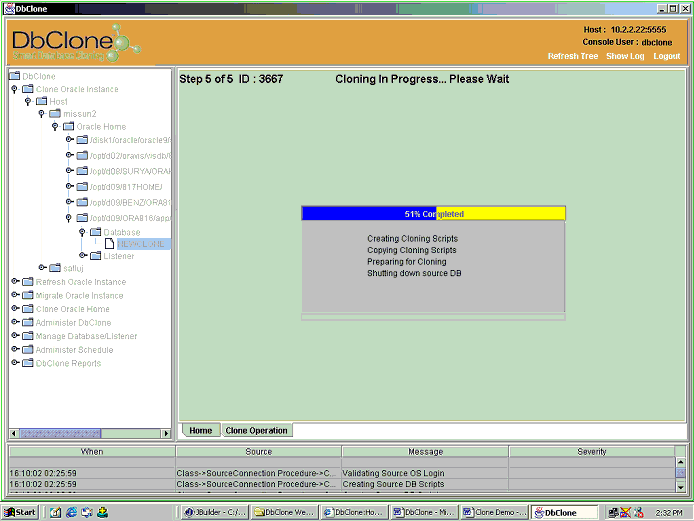The image size is (694, 521).
Task: Click 'Shutting down source DB' status line
Action: pyautogui.click(x=414, y=273)
